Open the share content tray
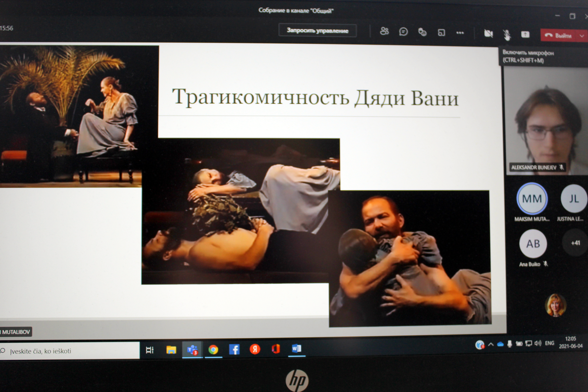 pos(525,34)
